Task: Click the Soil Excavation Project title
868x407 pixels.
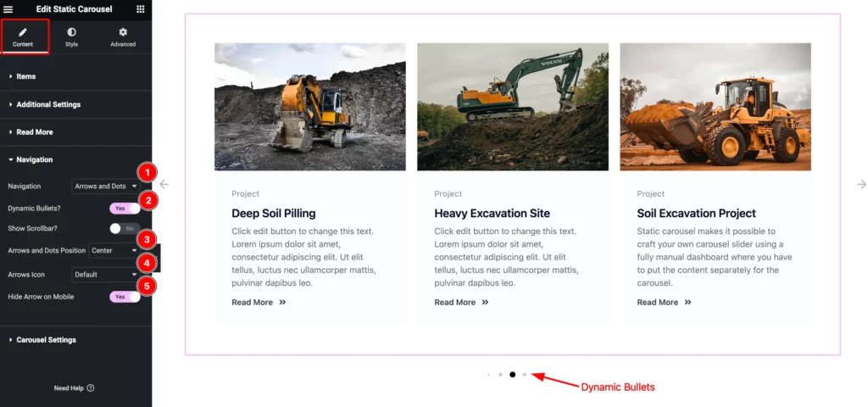Action: pos(697,213)
